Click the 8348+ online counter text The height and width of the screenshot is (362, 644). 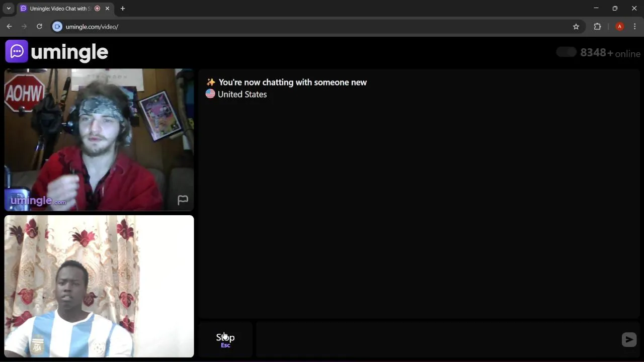[x=610, y=53]
